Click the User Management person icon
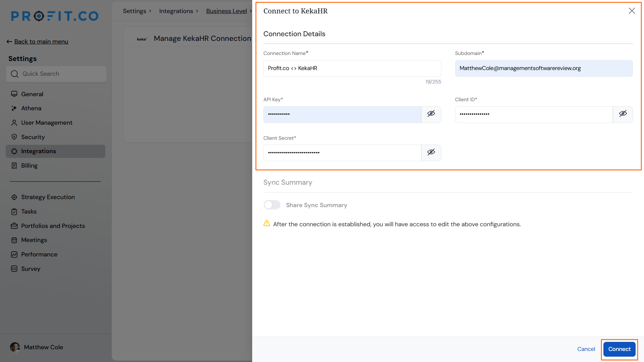 [x=14, y=123]
